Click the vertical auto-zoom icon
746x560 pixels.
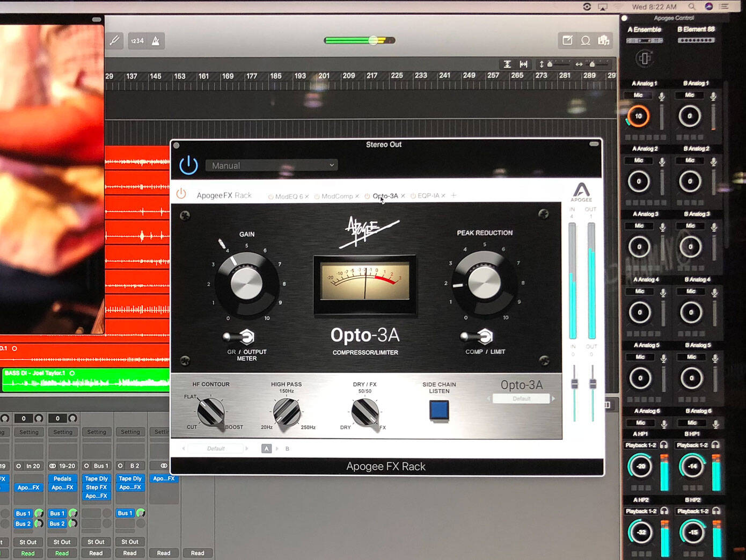click(x=507, y=64)
